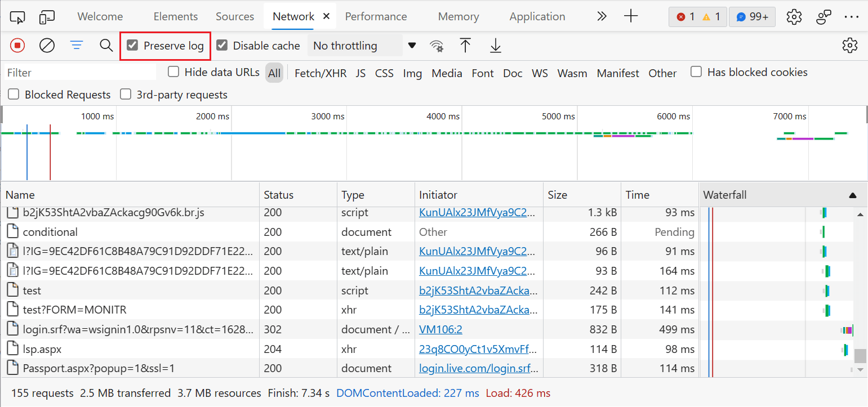The image size is (868, 407).
Task: Export network log as HAR
Action: [x=495, y=46]
